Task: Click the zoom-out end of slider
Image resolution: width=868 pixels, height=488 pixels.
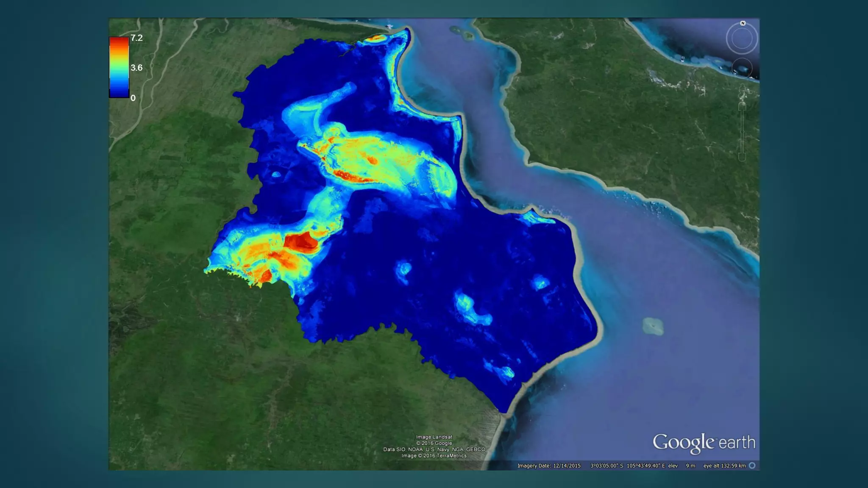Action: [742, 157]
